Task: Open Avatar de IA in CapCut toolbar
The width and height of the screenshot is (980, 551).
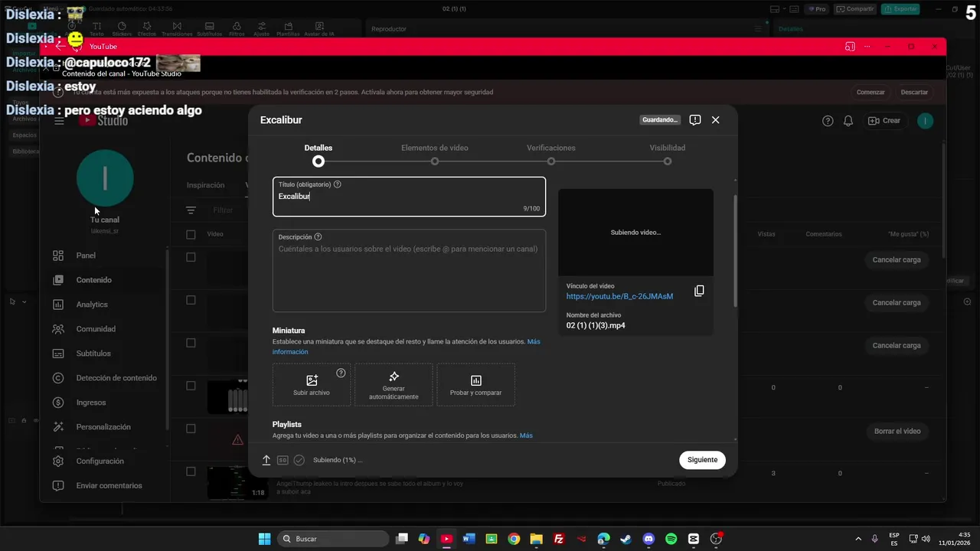Action: [319, 29]
